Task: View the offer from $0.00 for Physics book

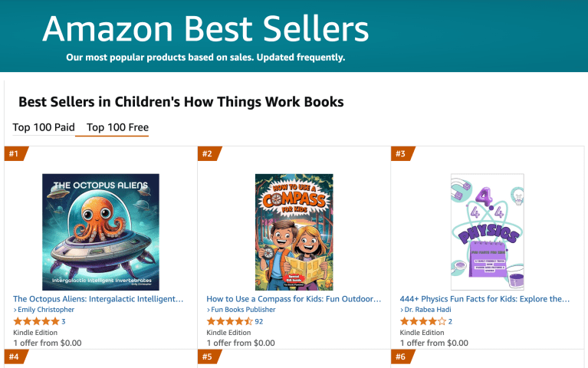Action: click(x=434, y=343)
